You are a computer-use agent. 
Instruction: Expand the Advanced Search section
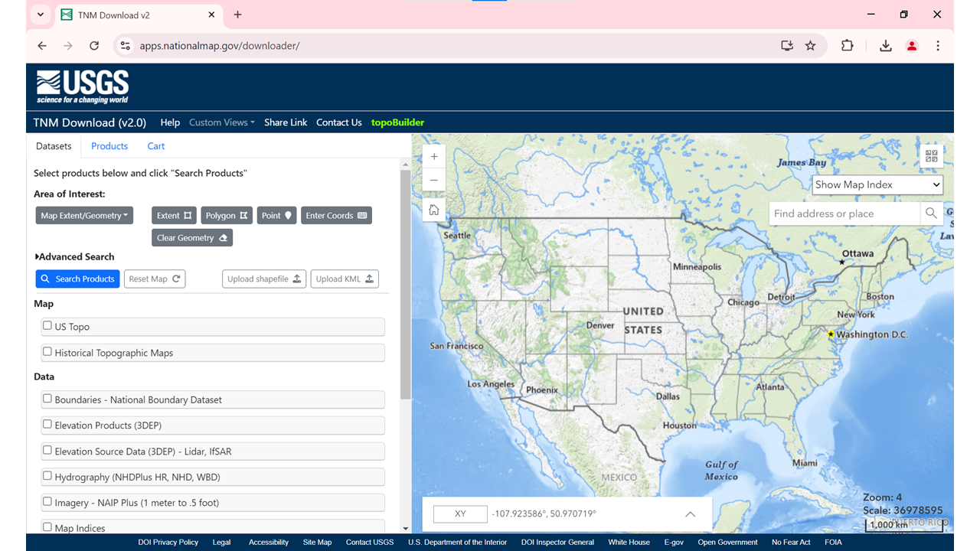[74, 257]
